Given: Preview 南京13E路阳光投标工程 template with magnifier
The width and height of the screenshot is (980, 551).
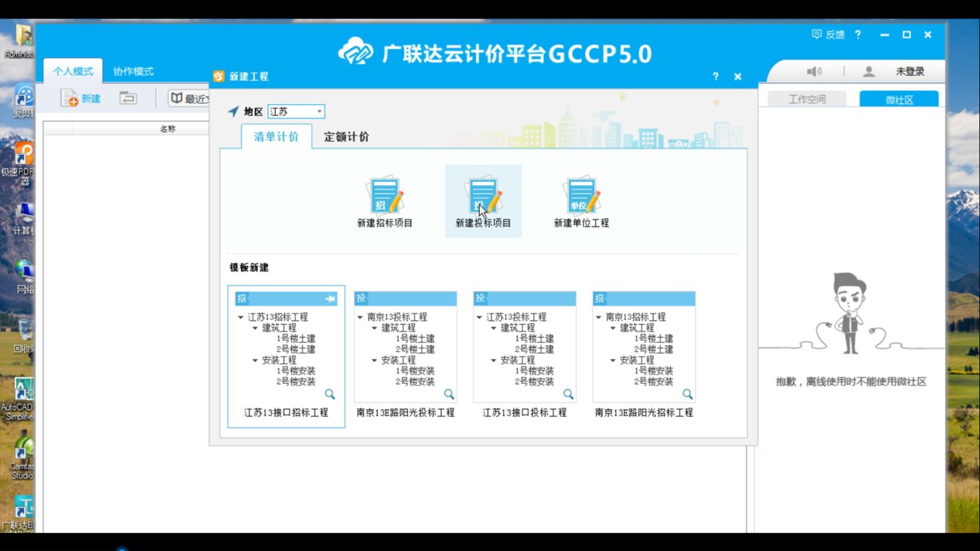Looking at the screenshot, I should click(449, 394).
